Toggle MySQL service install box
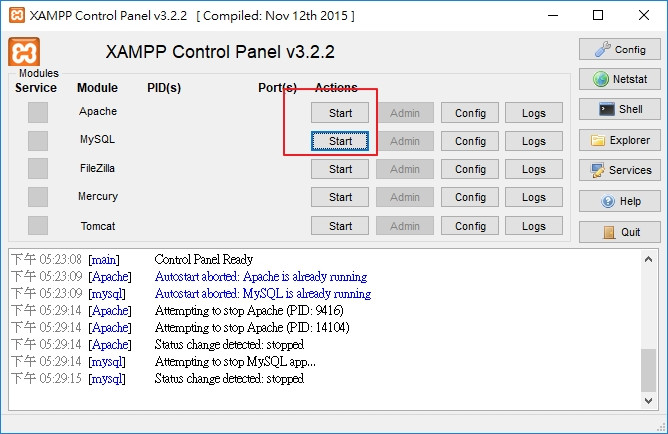The height and width of the screenshot is (434, 668). click(x=38, y=141)
